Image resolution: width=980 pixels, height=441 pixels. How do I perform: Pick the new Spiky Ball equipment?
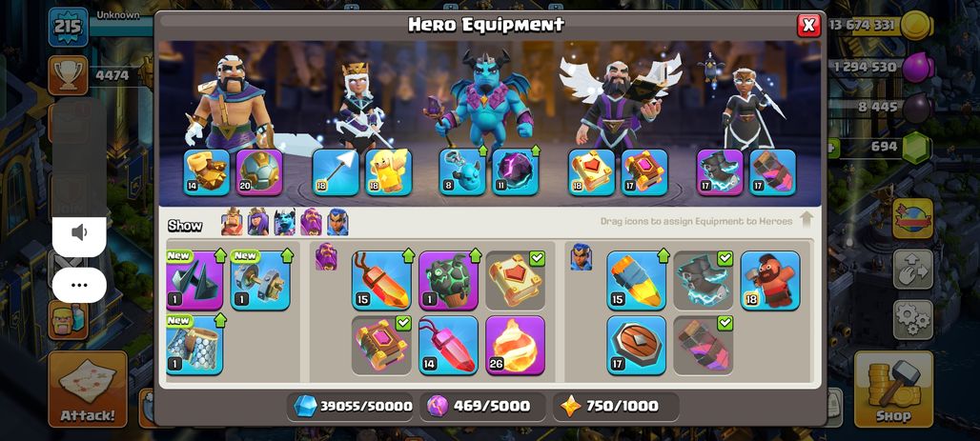coord(194,280)
